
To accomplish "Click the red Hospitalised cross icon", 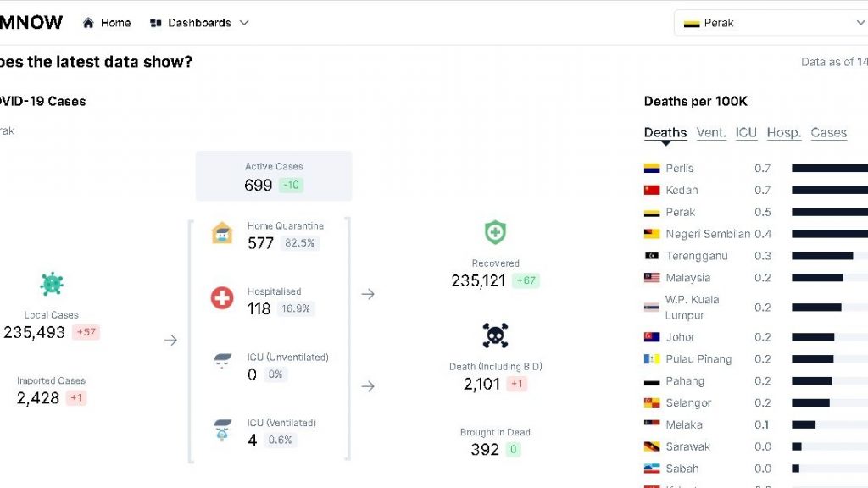I will 222,298.
